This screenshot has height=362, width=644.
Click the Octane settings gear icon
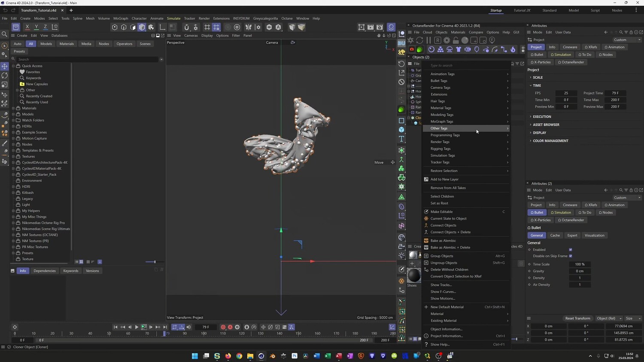coord(447,40)
